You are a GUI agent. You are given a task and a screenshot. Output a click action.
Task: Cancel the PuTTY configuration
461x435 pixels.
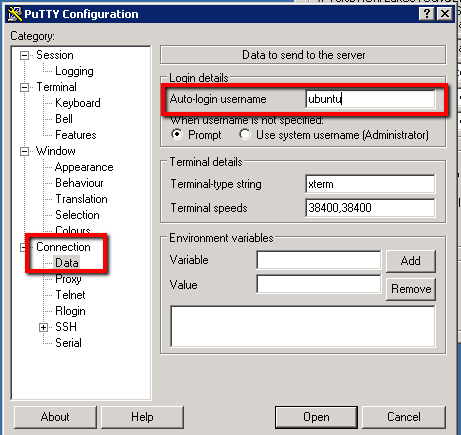click(404, 417)
